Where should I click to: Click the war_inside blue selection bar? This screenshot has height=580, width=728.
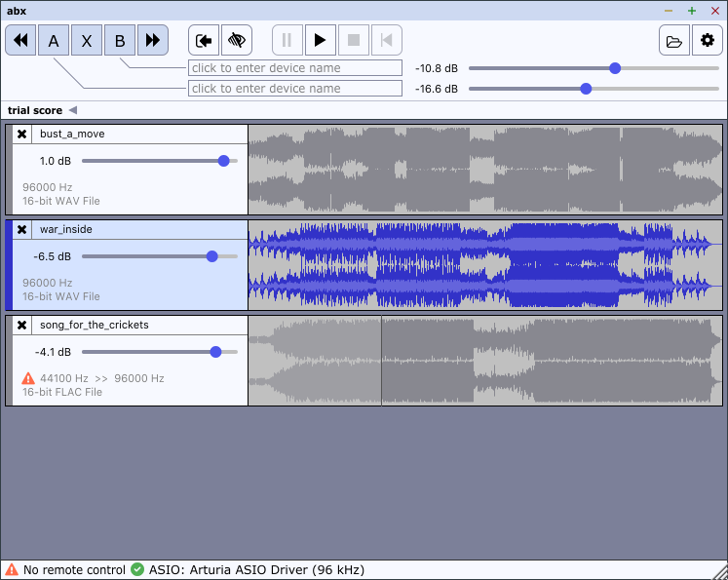9,265
